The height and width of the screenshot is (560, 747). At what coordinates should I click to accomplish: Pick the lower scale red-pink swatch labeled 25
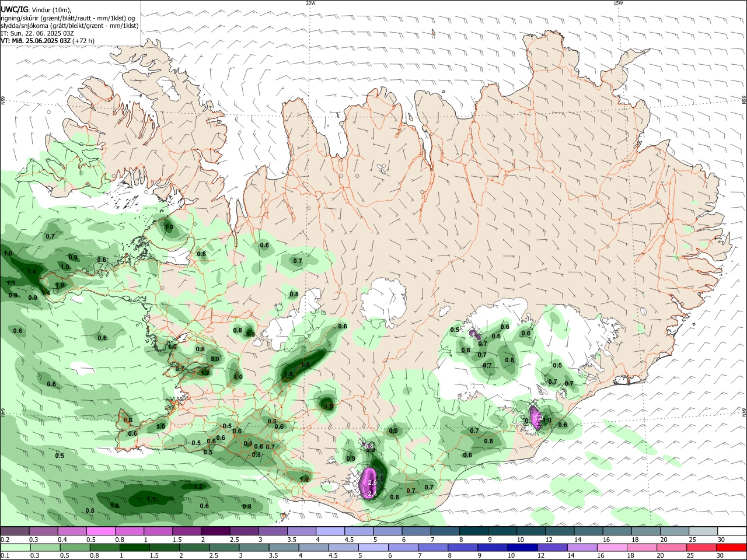tap(701, 548)
